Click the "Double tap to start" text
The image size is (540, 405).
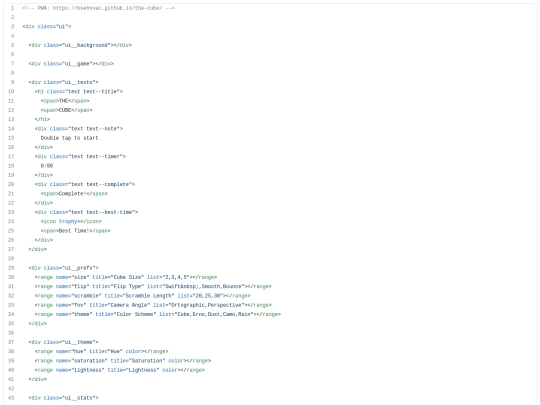(70, 138)
